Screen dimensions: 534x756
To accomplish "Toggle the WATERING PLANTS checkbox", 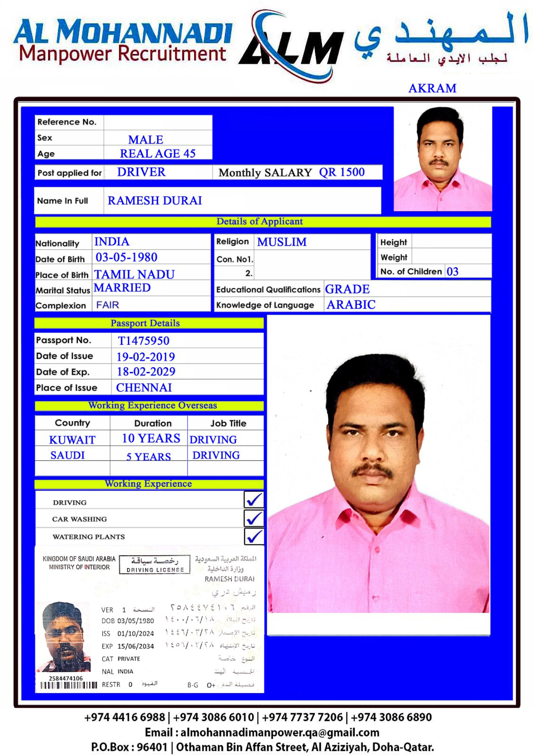I will coord(254,536).
